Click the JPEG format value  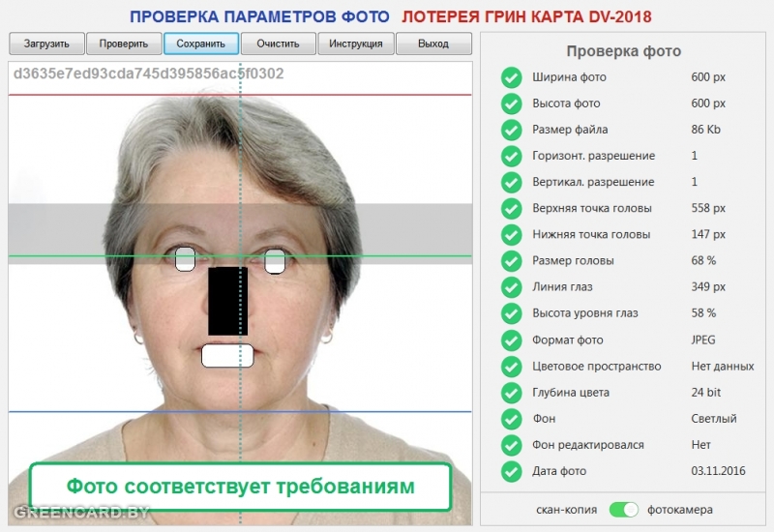coord(703,340)
